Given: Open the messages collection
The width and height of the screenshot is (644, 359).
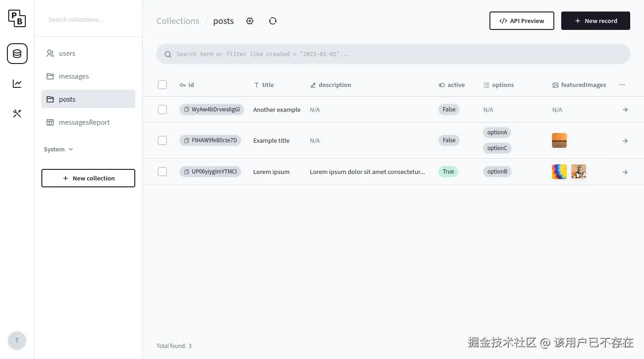Looking at the screenshot, I should point(88,76).
